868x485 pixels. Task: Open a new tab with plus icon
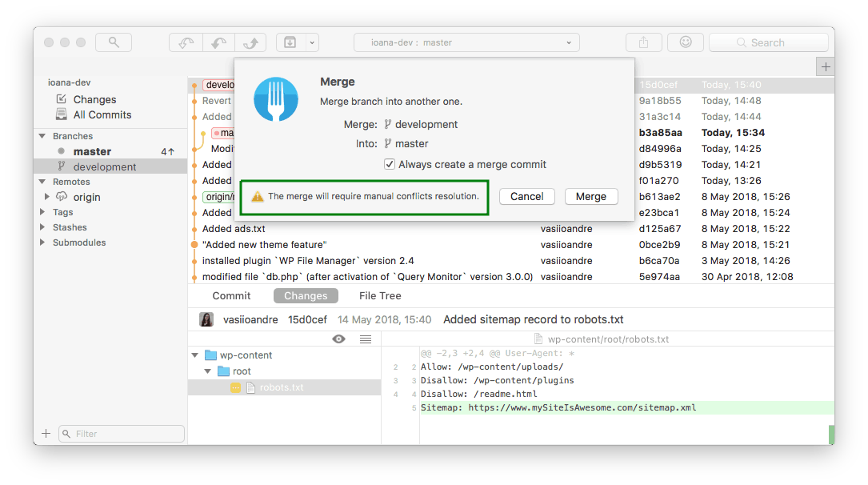pos(825,67)
